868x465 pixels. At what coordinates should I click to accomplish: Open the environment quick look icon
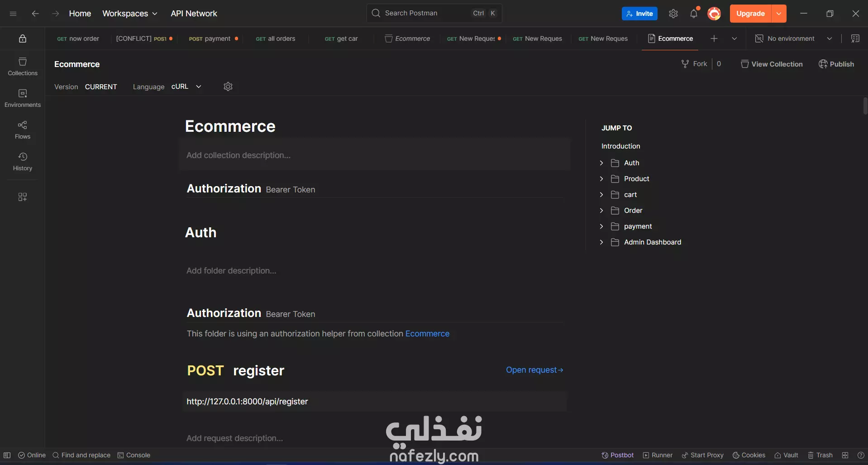click(855, 38)
